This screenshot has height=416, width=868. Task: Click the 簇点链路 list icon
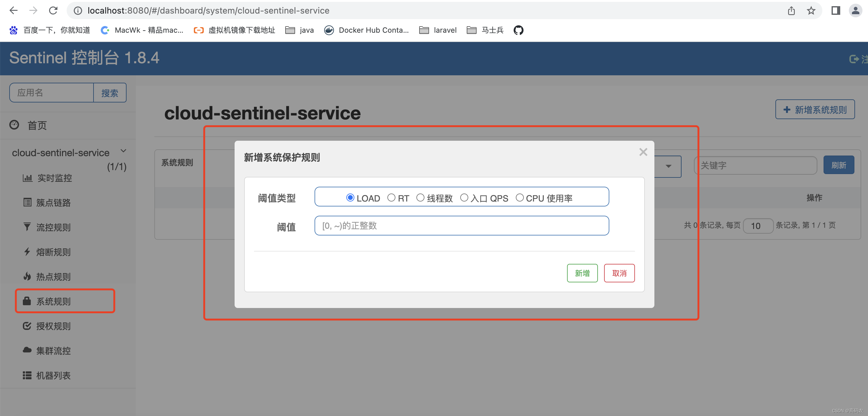coord(27,202)
